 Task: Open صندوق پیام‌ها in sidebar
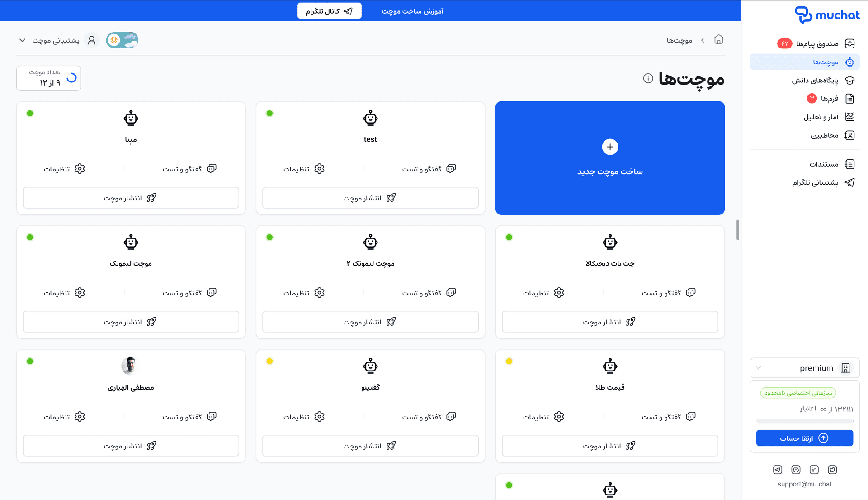[x=804, y=43]
